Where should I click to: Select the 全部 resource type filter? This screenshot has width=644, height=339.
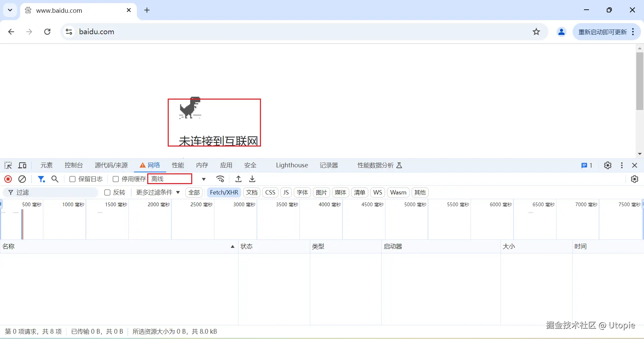[x=194, y=192]
